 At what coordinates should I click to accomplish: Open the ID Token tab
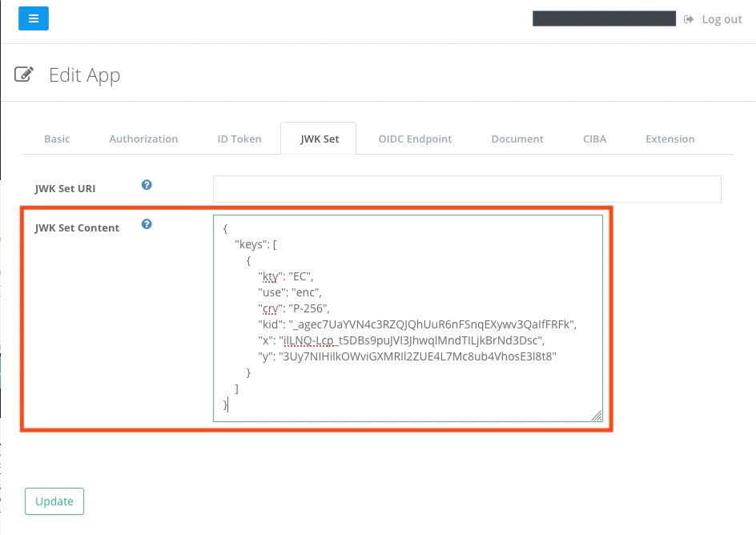pos(239,139)
